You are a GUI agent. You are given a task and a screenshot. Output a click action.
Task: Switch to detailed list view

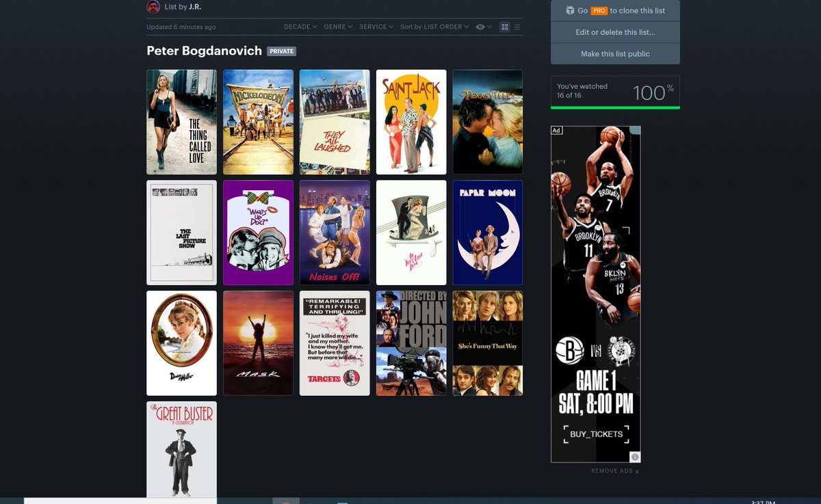coord(517,27)
